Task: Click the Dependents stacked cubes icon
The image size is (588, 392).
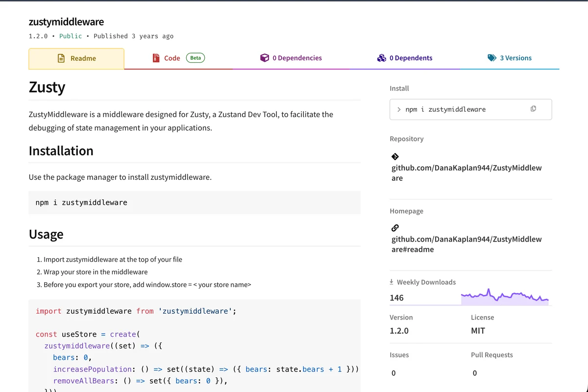Action: coord(382,58)
